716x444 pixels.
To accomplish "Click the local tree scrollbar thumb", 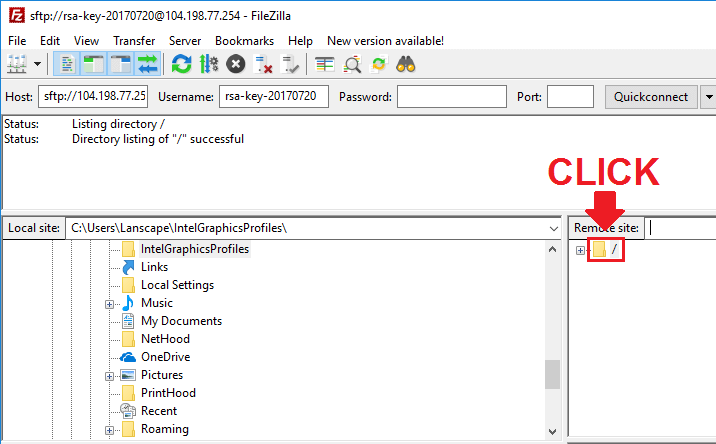I will (553, 375).
